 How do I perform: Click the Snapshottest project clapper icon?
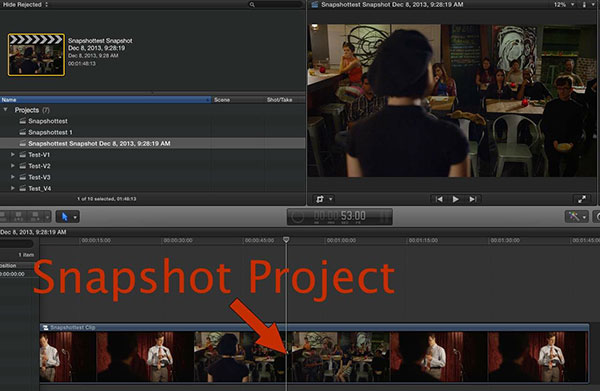point(23,121)
